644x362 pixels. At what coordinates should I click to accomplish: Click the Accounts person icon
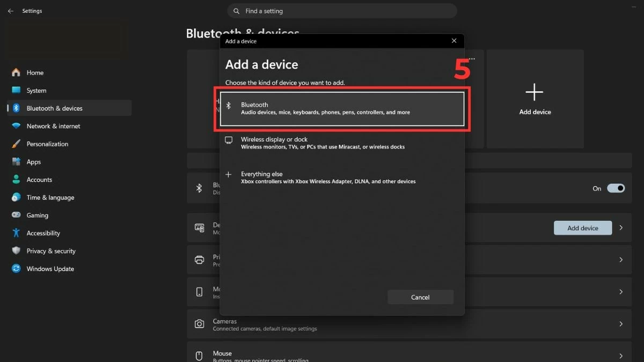[x=16, y=180]
